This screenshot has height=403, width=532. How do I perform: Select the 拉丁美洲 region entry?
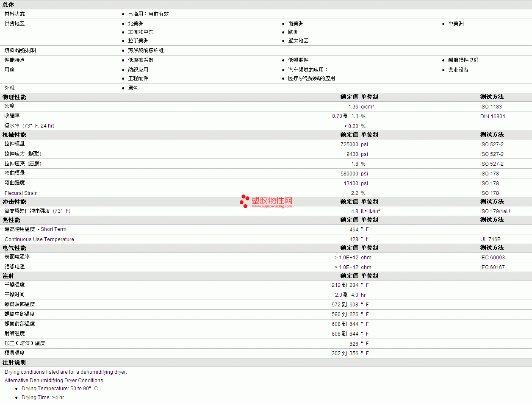[139, 41]
